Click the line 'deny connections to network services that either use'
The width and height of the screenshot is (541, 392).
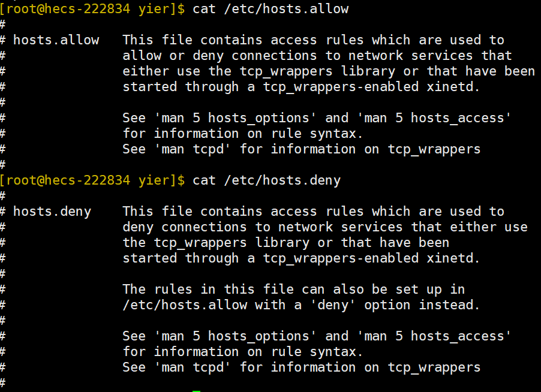[325, 227]
